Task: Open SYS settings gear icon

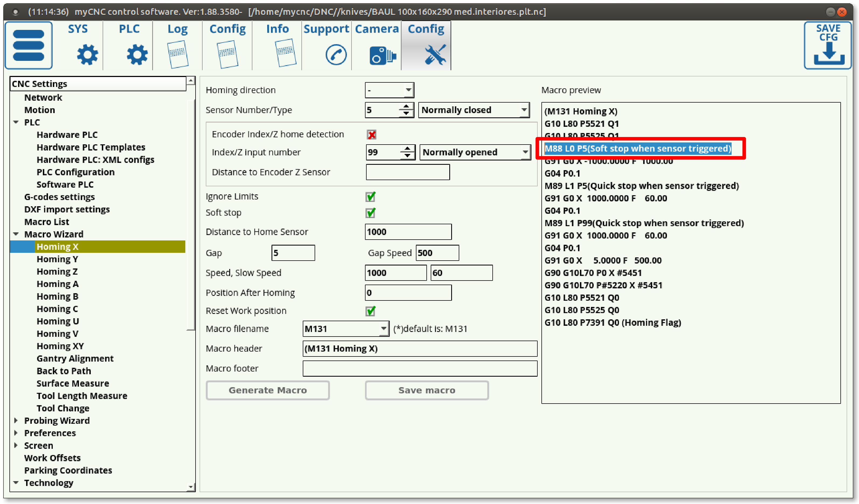Action: (87, 55)
